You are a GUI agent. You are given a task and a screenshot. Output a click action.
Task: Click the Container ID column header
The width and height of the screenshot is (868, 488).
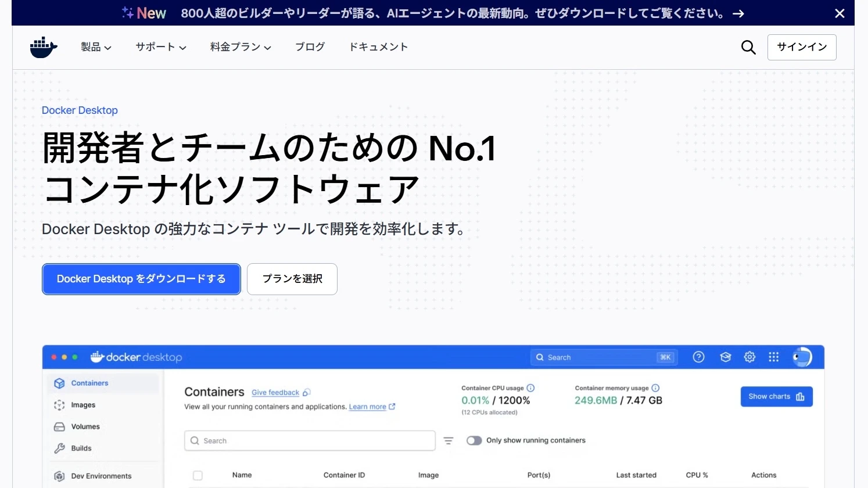[344, 475]
